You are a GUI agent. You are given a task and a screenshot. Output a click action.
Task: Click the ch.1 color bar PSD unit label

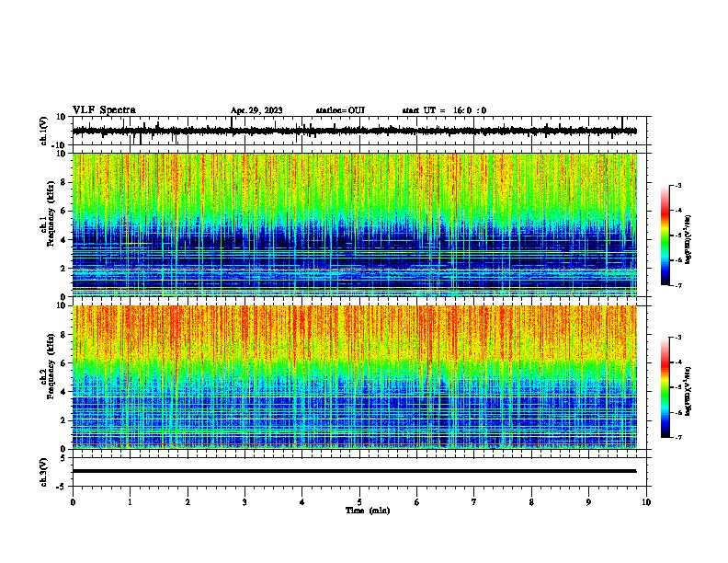point(688,240)
